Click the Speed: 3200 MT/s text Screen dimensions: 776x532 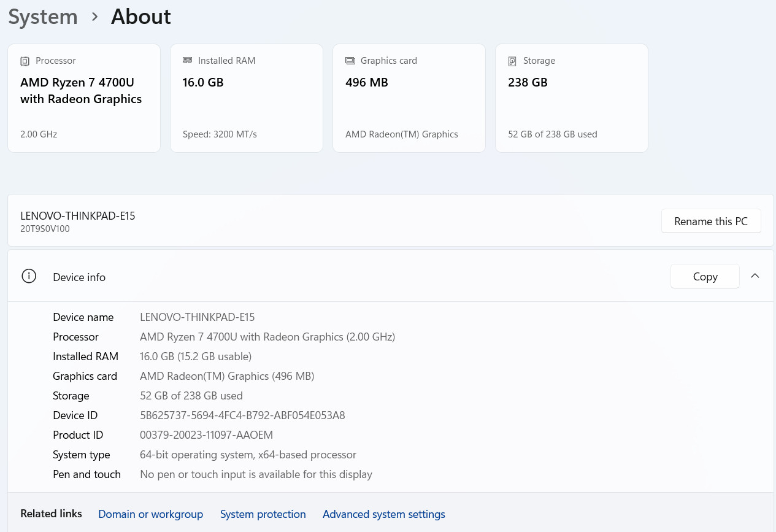click(220, 134)
